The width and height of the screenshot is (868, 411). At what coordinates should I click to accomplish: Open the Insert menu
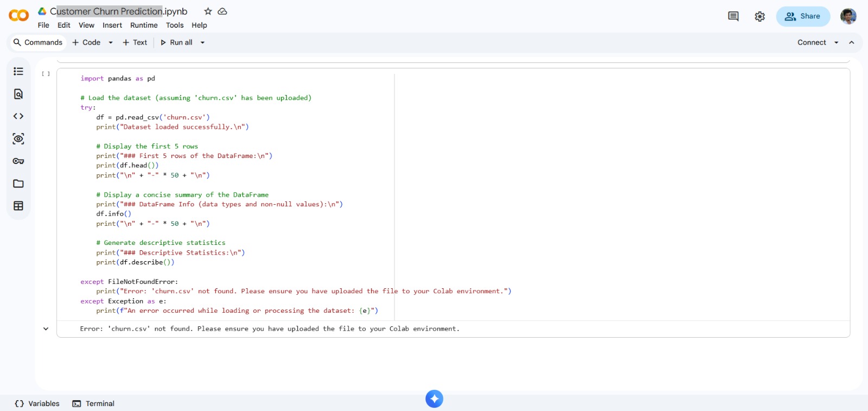(112, 25)
